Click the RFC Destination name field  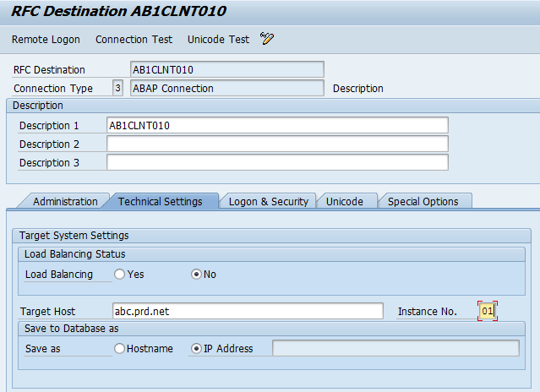[x=226, y=70]
